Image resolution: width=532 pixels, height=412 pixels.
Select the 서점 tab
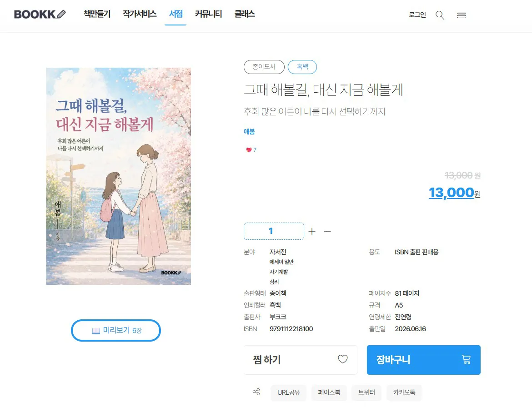(x=176, y=14)
